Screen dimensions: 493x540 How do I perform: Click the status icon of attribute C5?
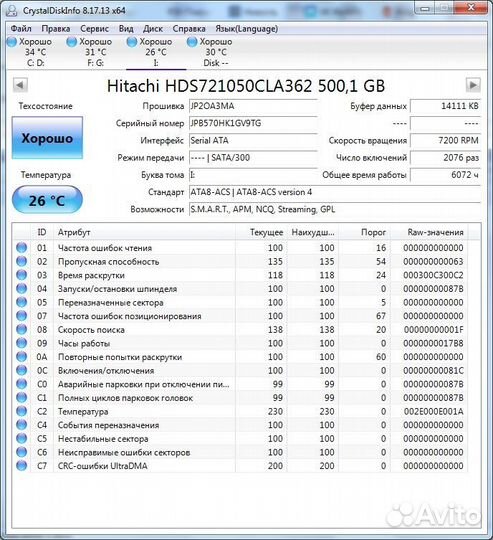(21, 438)
